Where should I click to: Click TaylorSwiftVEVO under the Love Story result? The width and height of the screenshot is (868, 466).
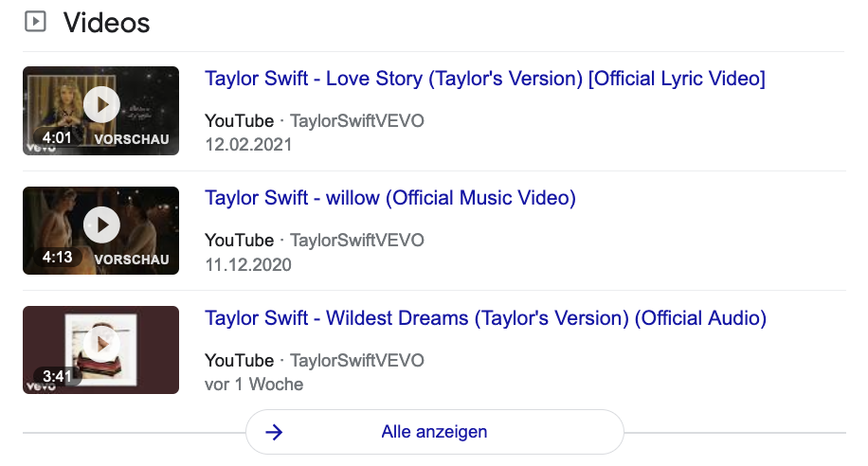coord(356,121)
